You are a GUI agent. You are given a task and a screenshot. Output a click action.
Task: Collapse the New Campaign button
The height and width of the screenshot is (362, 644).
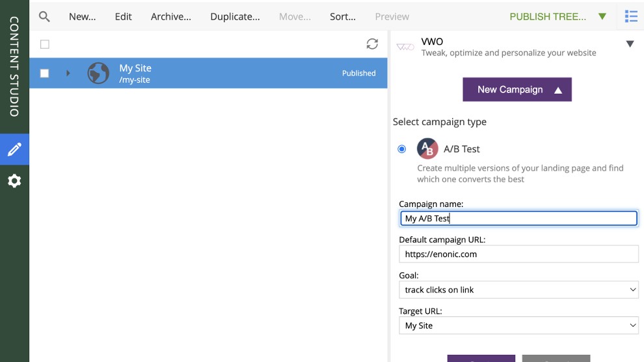coord(517,90)
